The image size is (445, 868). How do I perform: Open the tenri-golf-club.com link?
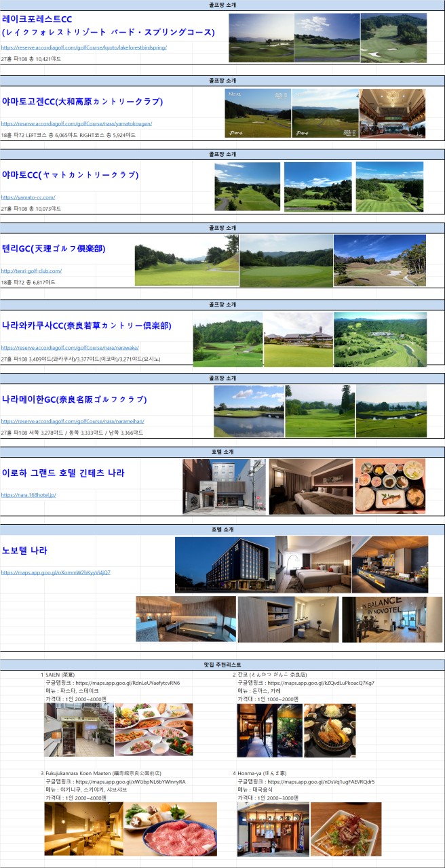[31, 271]
